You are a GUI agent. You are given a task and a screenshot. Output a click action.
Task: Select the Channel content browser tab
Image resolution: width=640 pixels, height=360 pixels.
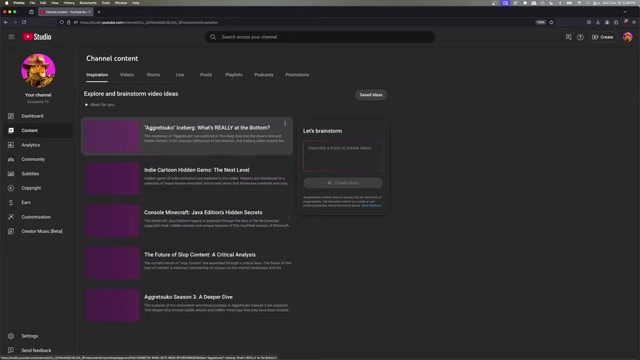coord(66,12)
